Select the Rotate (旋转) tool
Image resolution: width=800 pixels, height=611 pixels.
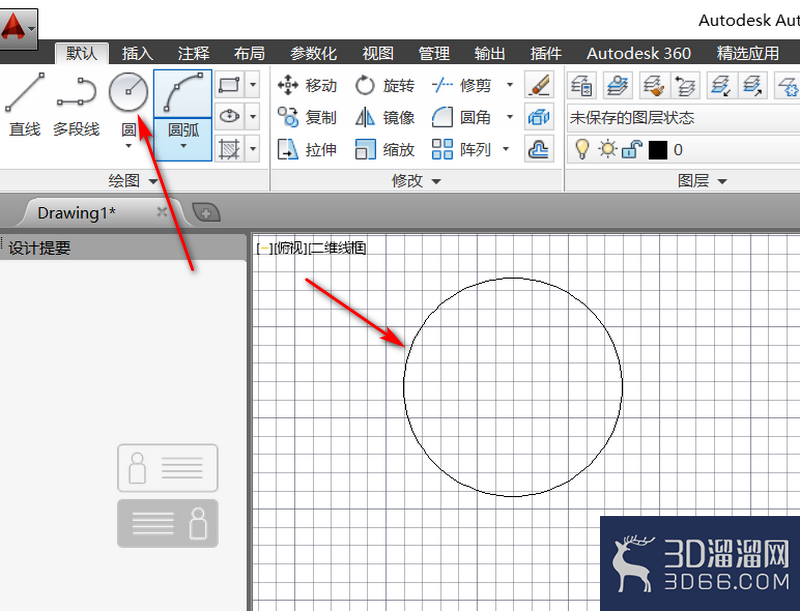coord(384,85)
